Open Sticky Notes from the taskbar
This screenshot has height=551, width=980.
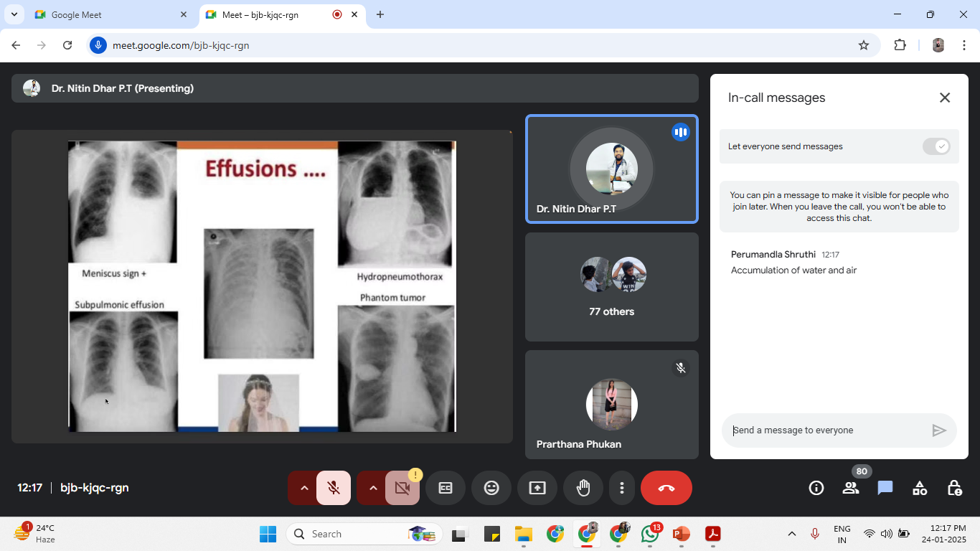(491, 534)
